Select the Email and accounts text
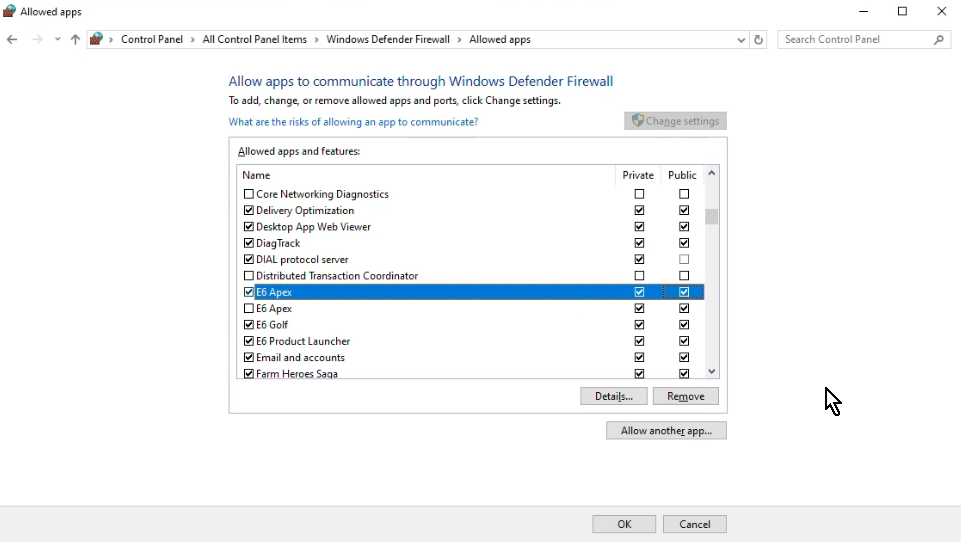The image size is (961, 542). click(x=300, y=357)
